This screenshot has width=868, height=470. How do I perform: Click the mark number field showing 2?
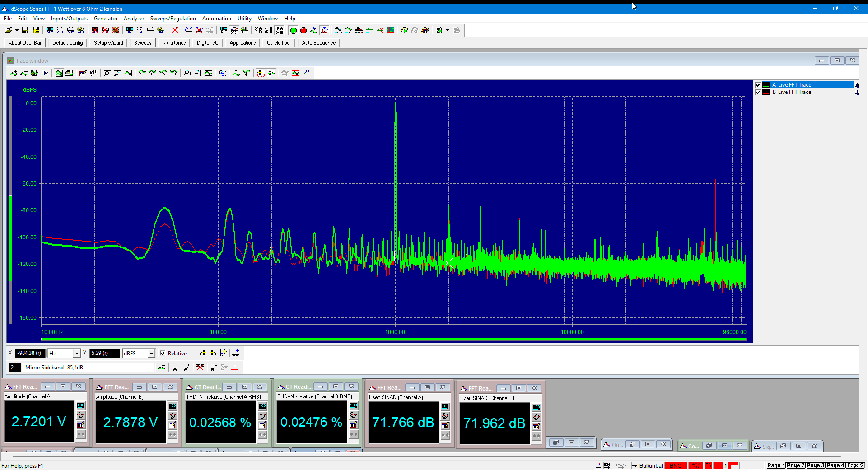tap(15, 368)
